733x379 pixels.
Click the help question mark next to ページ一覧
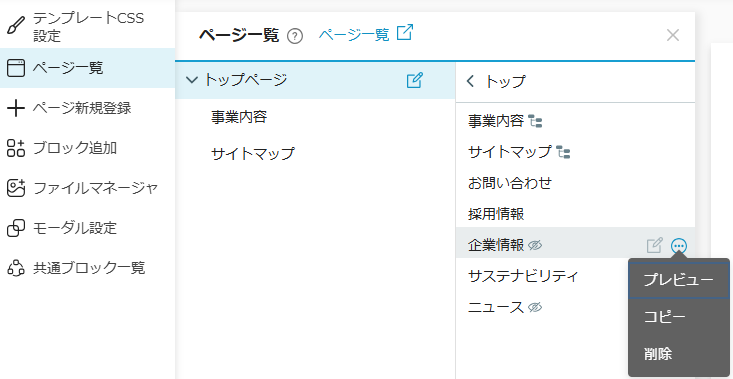pos(295,36)
